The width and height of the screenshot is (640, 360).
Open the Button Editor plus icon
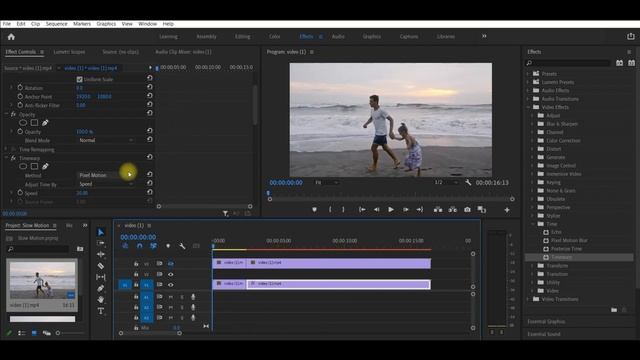[x=507, y=210]
